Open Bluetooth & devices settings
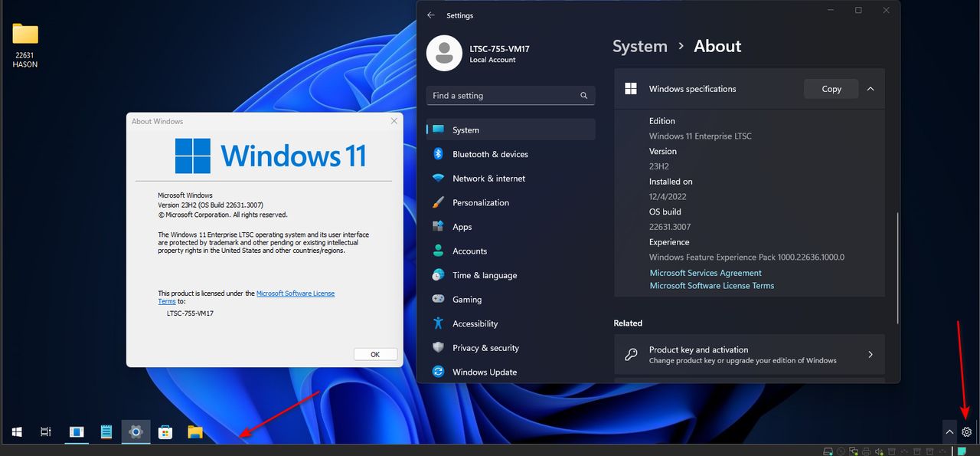Viewport: 980px width, 456px height. click(x=511, y=154)
